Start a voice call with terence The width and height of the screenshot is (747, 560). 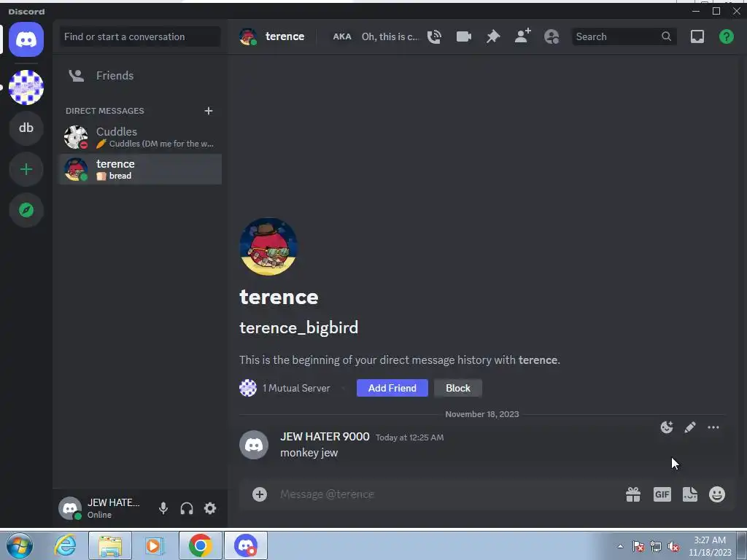point(434,36)
